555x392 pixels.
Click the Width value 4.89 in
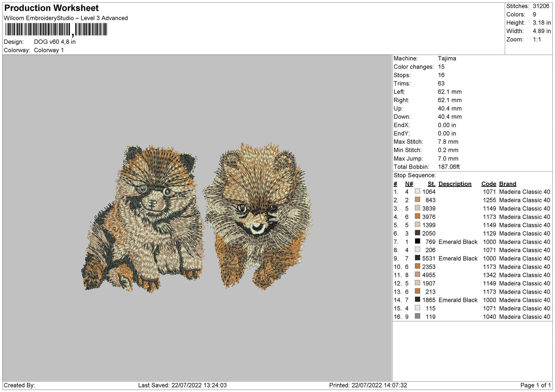coord(542,31)
